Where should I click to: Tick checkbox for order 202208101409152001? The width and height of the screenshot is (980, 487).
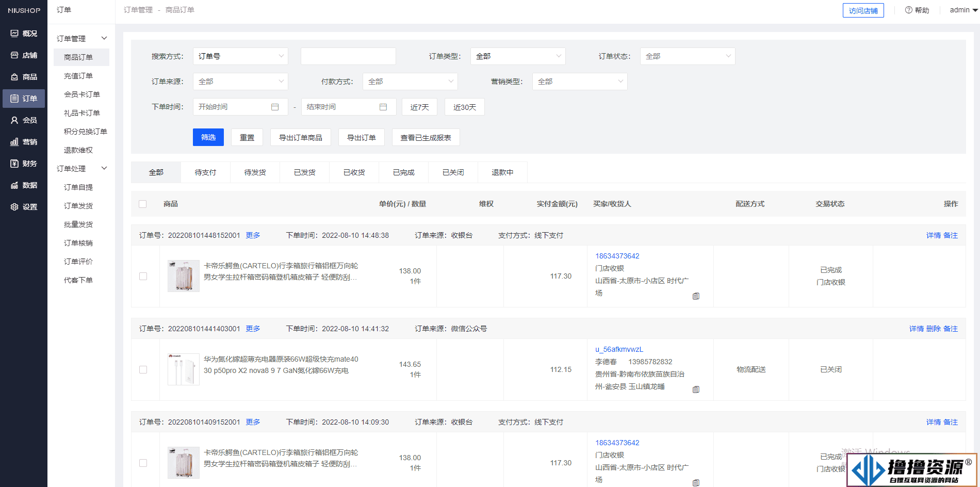143,463
